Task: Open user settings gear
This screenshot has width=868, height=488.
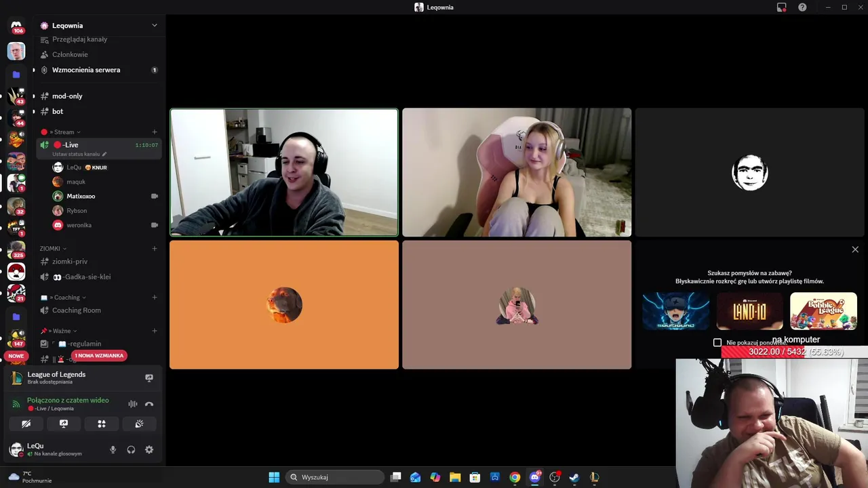Action: [x=149, y=449]
